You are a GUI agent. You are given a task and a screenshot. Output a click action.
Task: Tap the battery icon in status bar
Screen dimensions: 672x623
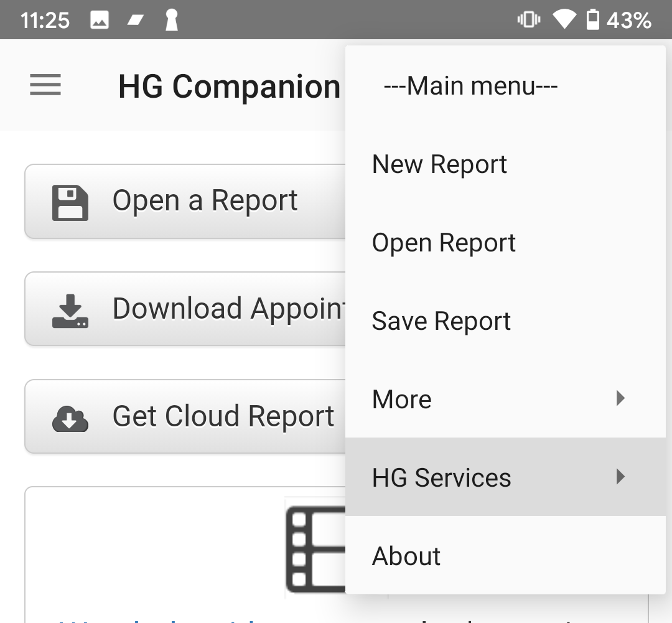coord(593,20)
